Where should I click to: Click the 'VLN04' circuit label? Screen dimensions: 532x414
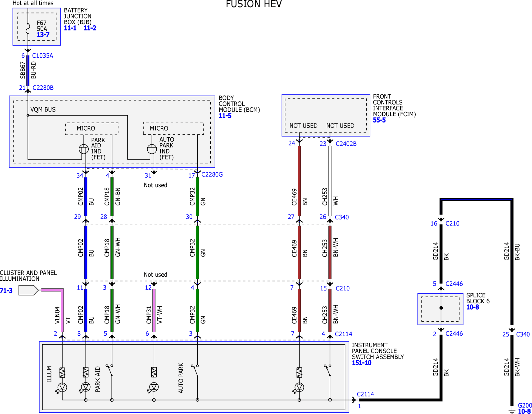click(x=57, y=315)
